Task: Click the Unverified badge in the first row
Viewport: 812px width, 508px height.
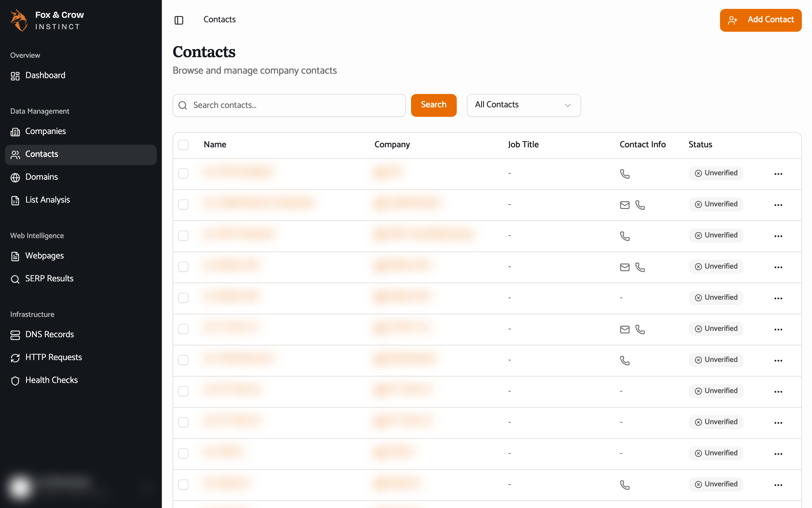Action: click(716, 173)
